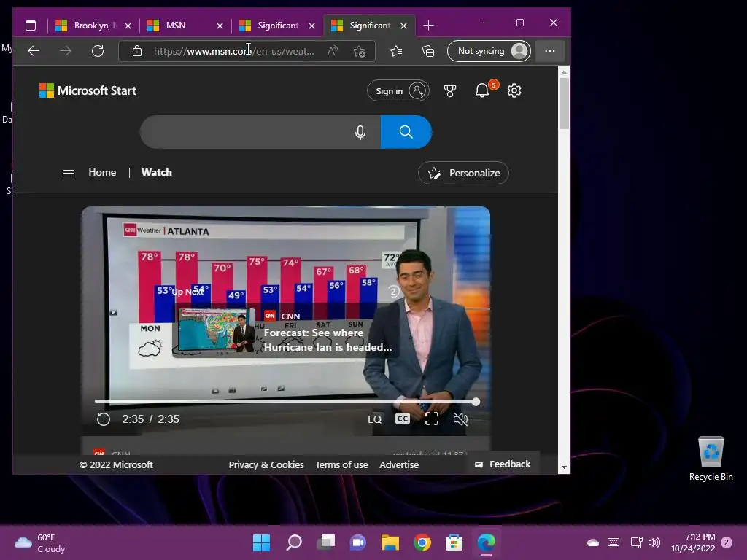Open the Recycle Bin desktop icon
The width and height of the screenshot is (747, 560).
click(x=711, y=459)
